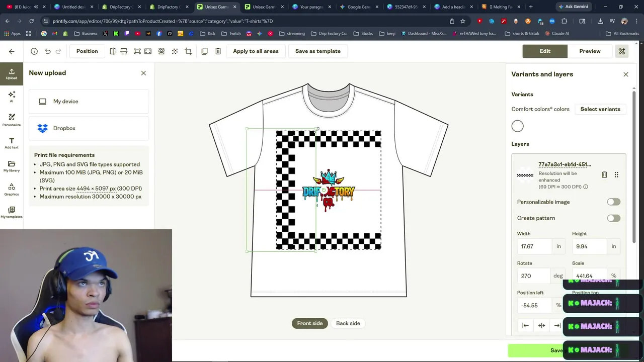The width and height of the screenshot is (644, 362).
Task: Upload from My device
Action: click(89, 102)
